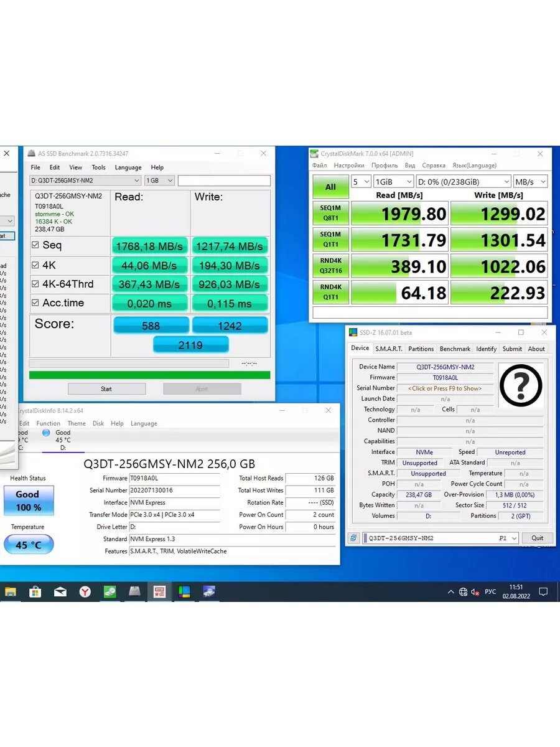Switch to CrystalDiskMark green disk taskbar icon

coord(110,592)
